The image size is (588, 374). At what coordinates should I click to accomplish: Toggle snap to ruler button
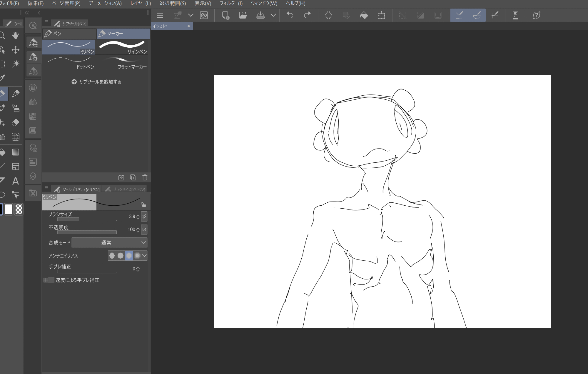tap(459, 15)
